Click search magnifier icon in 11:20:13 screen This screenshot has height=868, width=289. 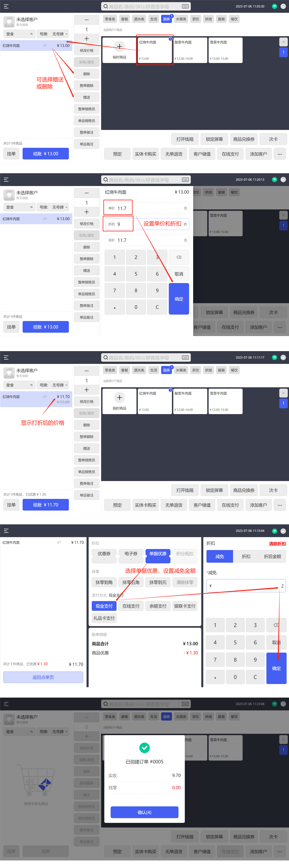[106, 180]
